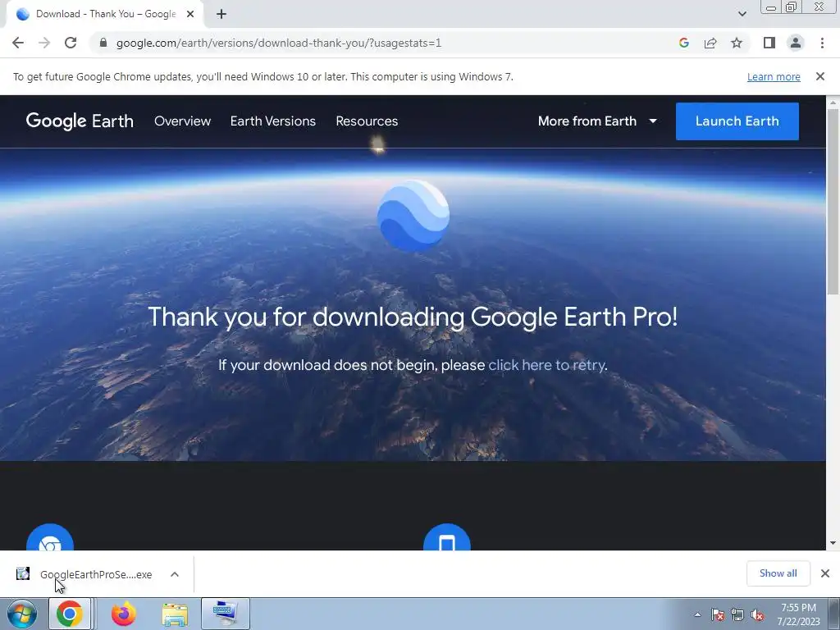The image size is (840, 630).
Task: Click the 'click here to retry' link
Action: pyautogui.click(x=546, y=365)
